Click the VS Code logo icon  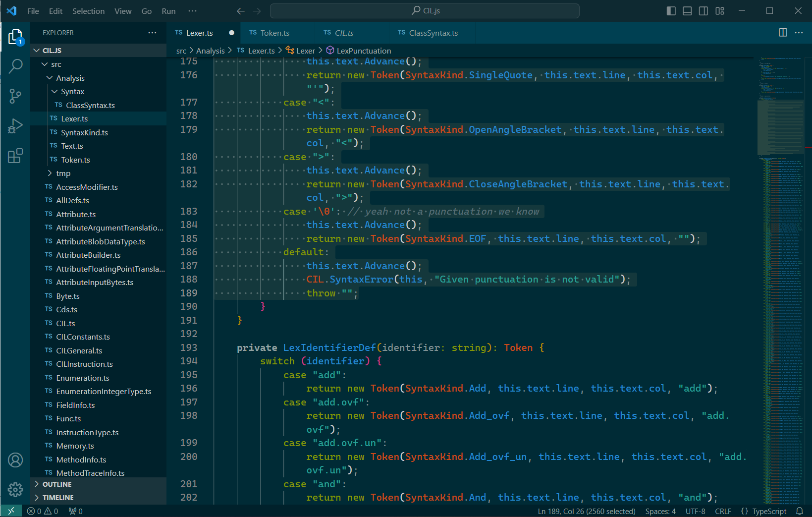point(11,11)
